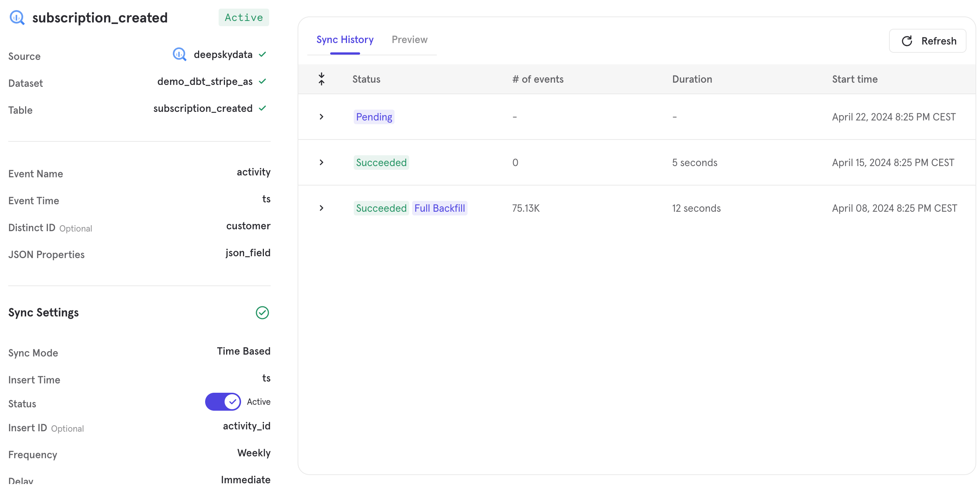The width and height of the screenshot is (980, 487).
Task: Toggle the Status switch to inactive
Action: [x=223, y=402]
